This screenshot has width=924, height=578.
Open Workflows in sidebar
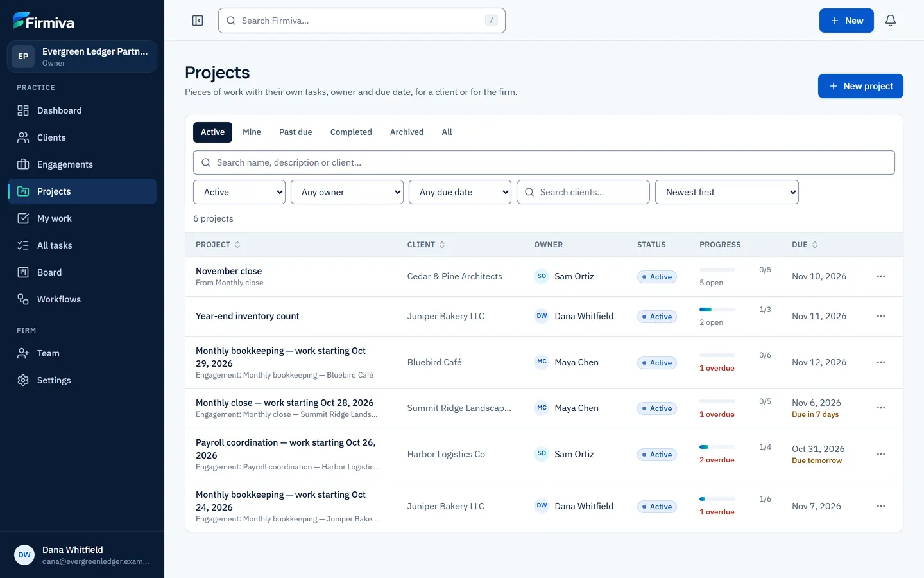pos(82,299)
